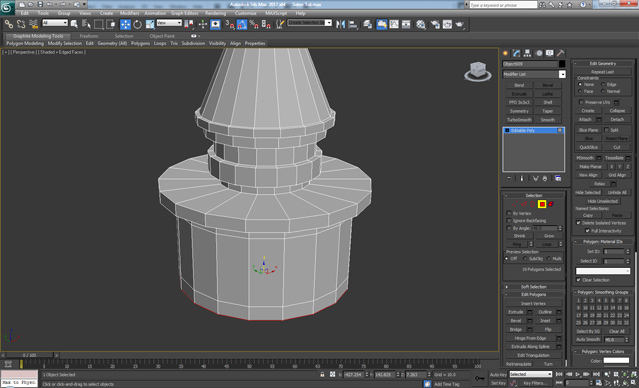This screenshot has width=639, height=388.
Task: Click the Mirror tool icon
Action: click(x=341, y=24)
